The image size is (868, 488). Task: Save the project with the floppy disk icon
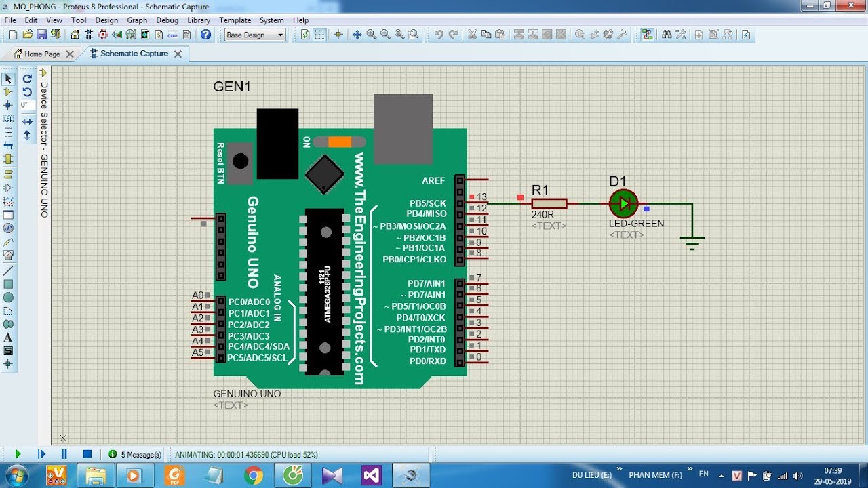click(41, 35)
